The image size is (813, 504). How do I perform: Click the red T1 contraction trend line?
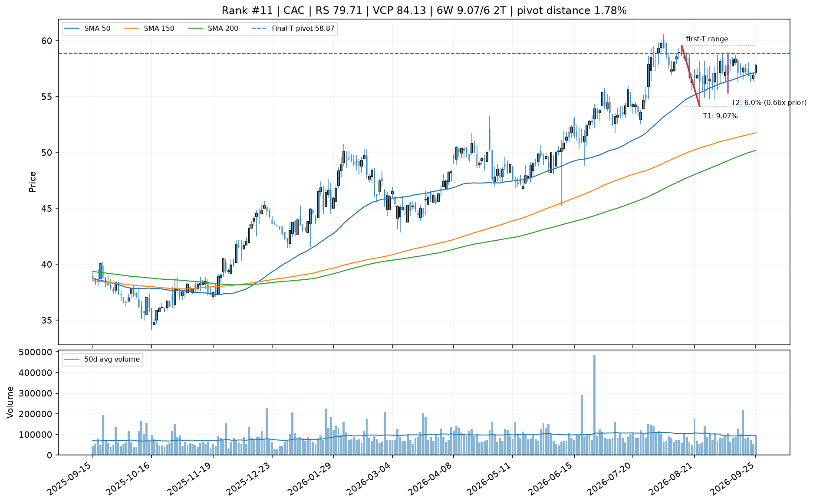pyautogui.click(x=691, y=75)
